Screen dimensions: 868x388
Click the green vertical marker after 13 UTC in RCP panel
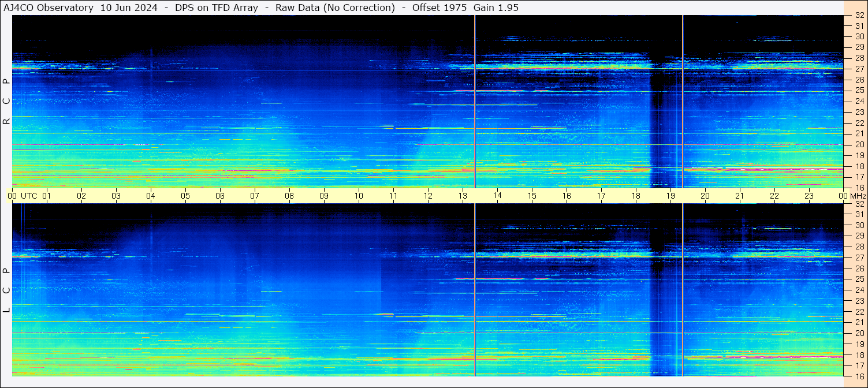(x=475, y=101)
